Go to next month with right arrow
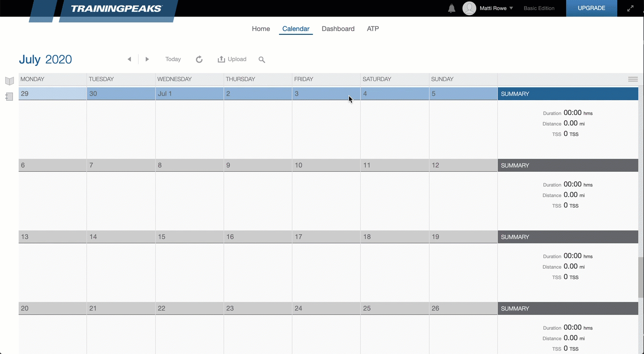The width and height of the screenshot is (644, 354). (x=147, y=59)
